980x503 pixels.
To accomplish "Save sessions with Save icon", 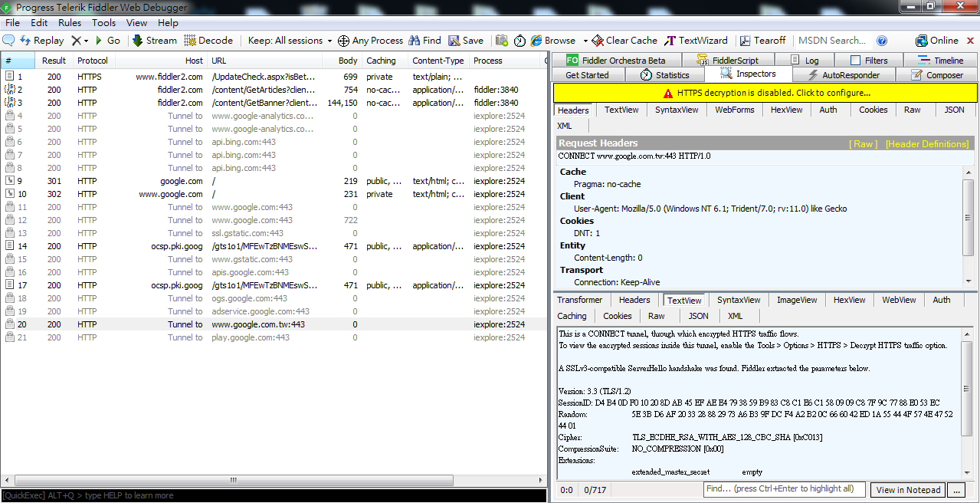I will pos(466,41).
